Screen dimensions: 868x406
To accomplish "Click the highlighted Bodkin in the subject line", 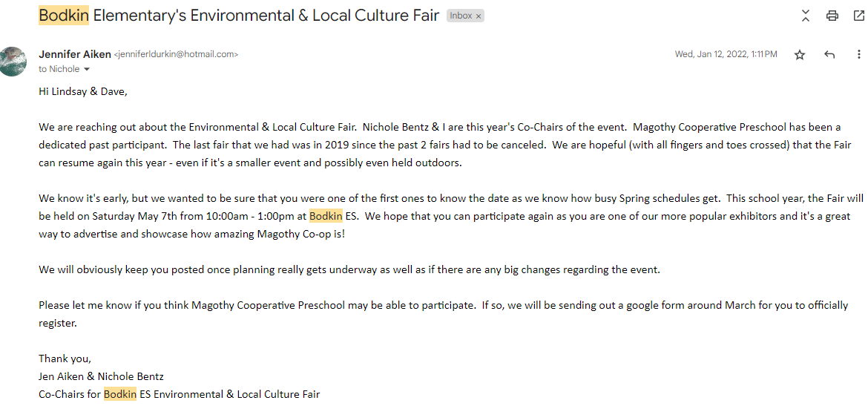I will pyautogui.click(x=64, y=16).
